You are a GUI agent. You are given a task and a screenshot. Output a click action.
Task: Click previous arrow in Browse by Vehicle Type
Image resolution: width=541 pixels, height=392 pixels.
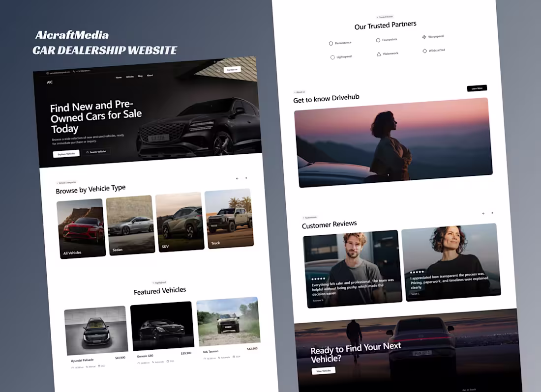click(237, 178)
